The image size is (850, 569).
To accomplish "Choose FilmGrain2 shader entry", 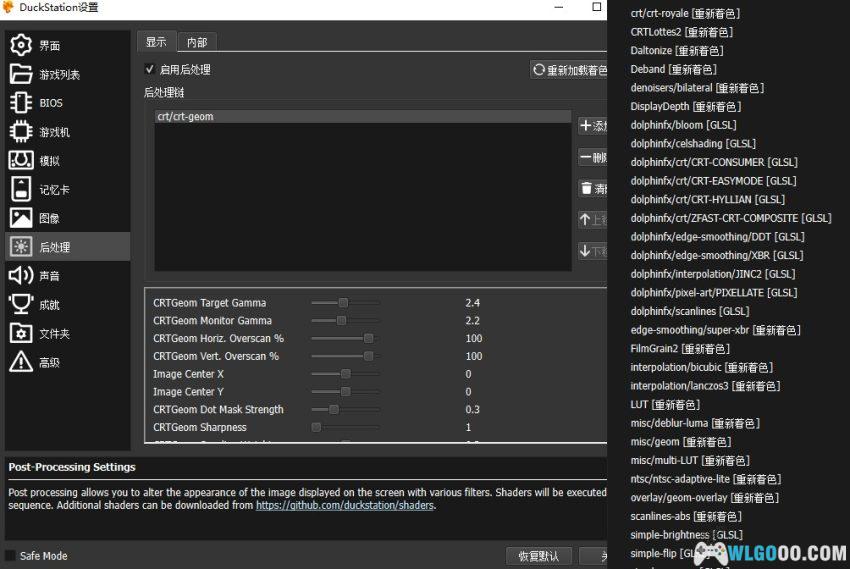I will (x=680, y=348).
